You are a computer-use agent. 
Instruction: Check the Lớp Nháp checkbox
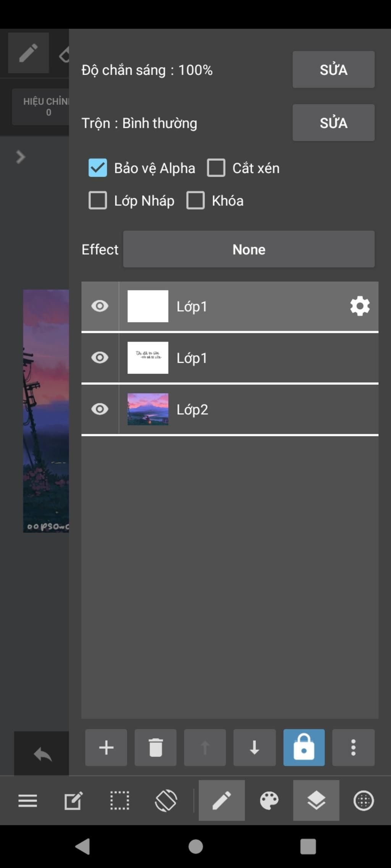coord(98,200)
